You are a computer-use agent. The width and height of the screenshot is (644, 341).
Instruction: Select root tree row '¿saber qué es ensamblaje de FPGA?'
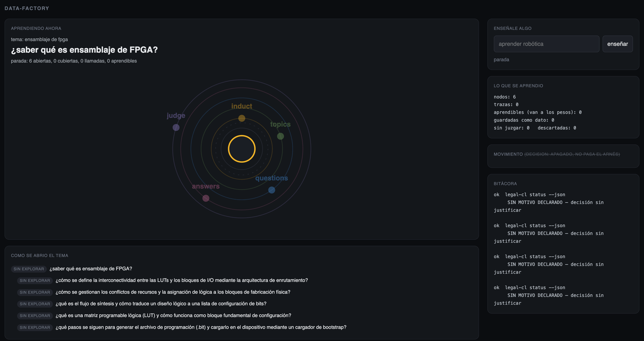pos(71,269)
